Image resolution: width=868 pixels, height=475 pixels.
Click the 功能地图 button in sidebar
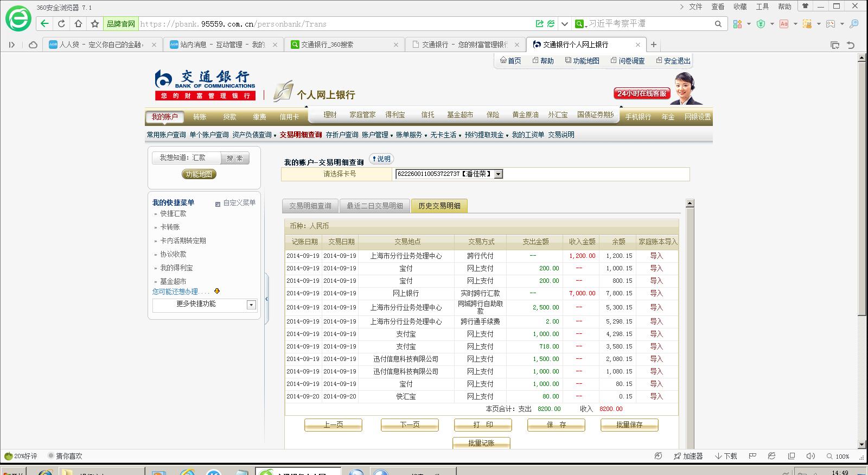point(199,174)
